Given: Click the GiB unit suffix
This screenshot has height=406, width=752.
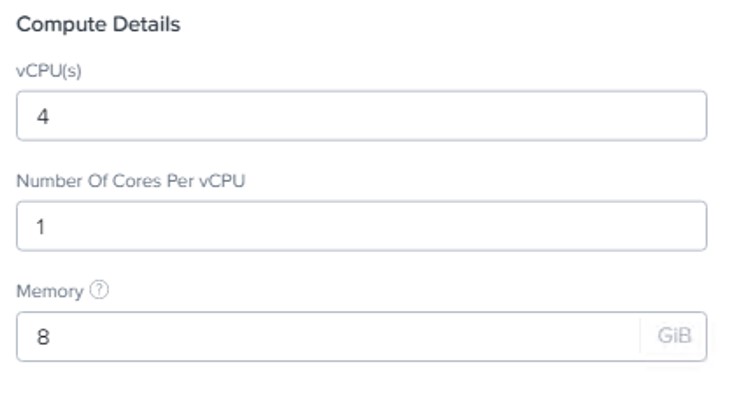Looking at the screenshot, I should (x=674, y=337).
